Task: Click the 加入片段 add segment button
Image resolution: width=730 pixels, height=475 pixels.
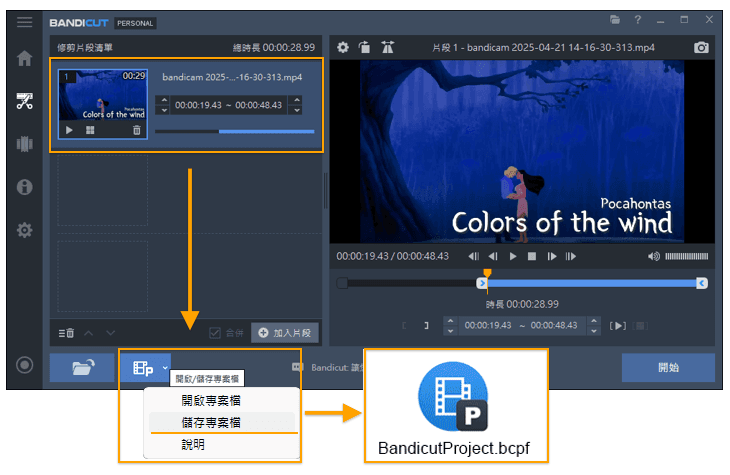Action: coord(285,333)
